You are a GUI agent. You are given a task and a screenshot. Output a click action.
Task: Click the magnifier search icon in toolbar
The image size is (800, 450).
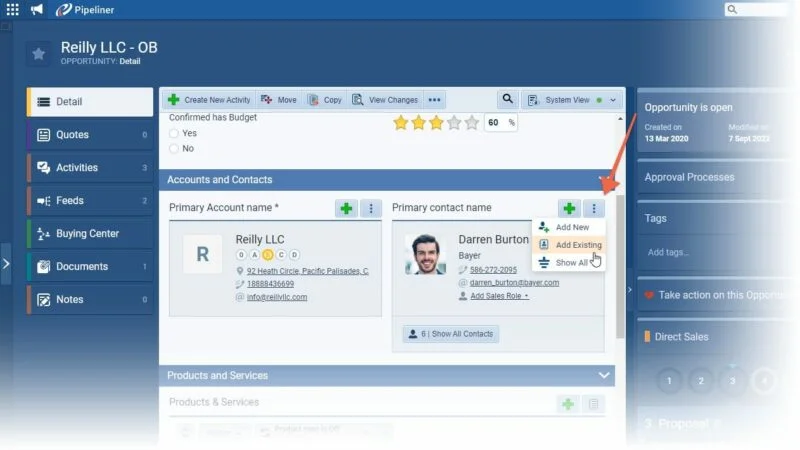pyautogui.click(x=507, y=99)
